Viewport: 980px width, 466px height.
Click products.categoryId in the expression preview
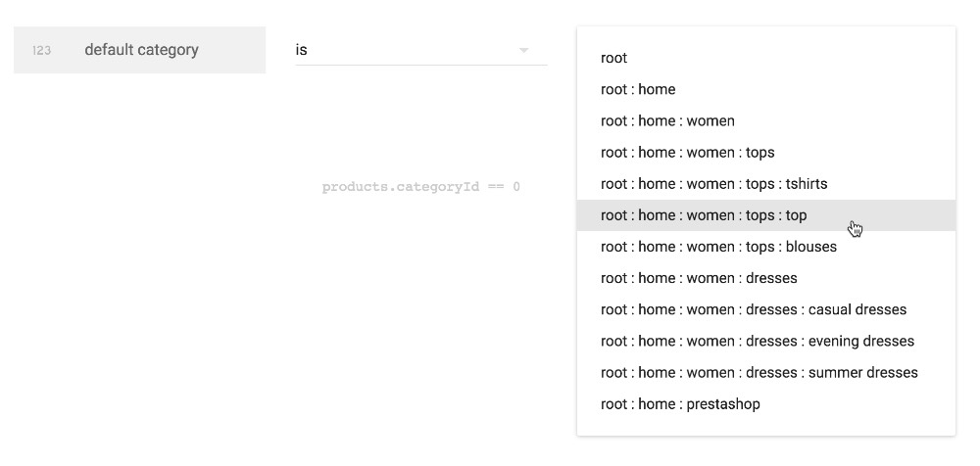400,186
